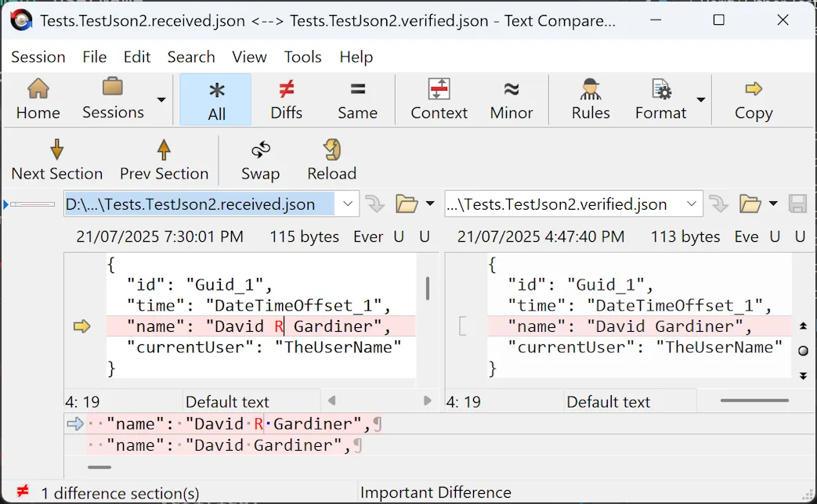
Task: Reload both comparison files
Action: point(331,159)
